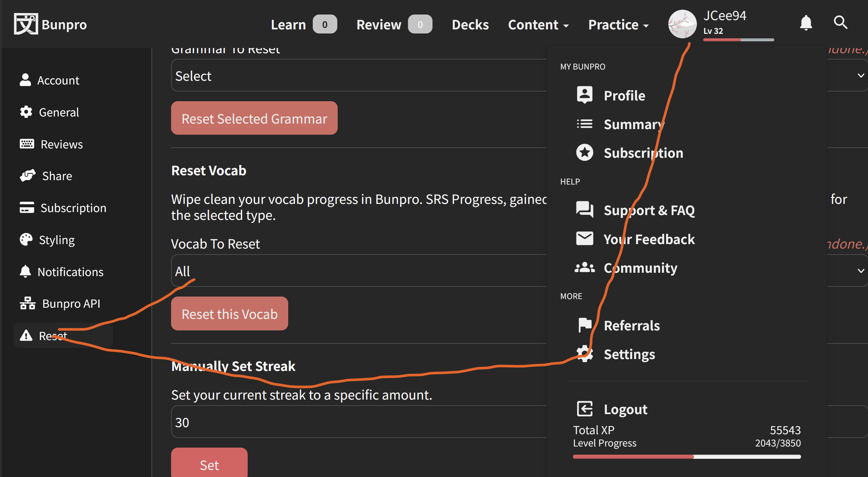Open Your Feedback menu entry

[x=649, y=239]
